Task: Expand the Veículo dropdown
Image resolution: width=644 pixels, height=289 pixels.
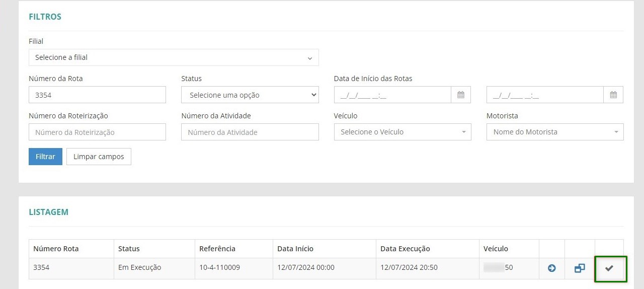Action: pyautogui.click(x=403, y=132)
